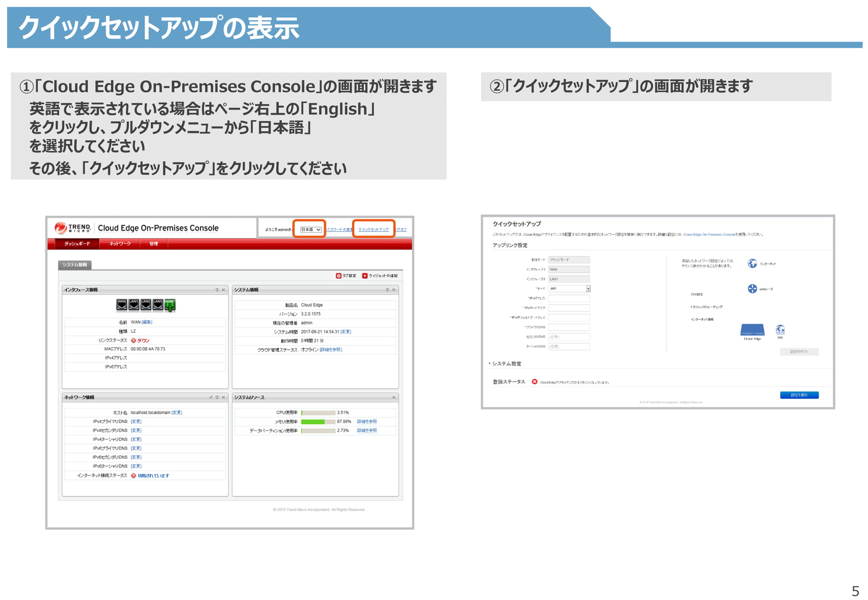This screenshot has height=600, width=868.
Task: Select the システム情報 dashboard tab
Action: (x=75, y=265)
